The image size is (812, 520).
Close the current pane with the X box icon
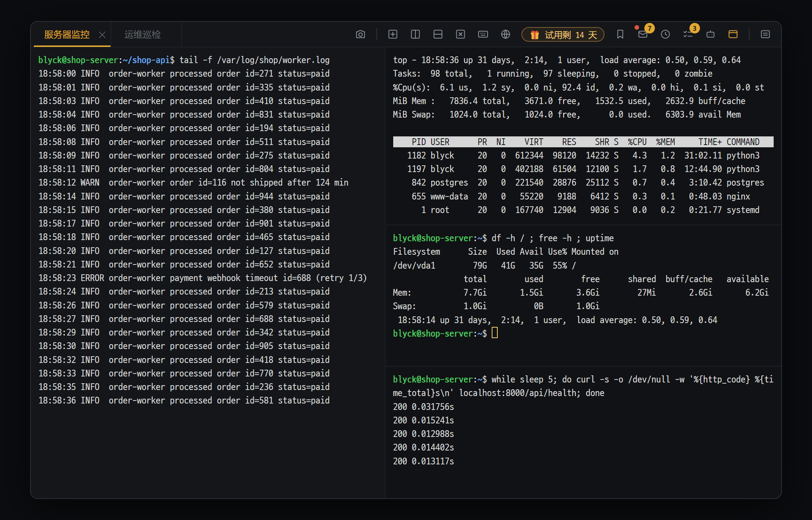click(460, 35)
